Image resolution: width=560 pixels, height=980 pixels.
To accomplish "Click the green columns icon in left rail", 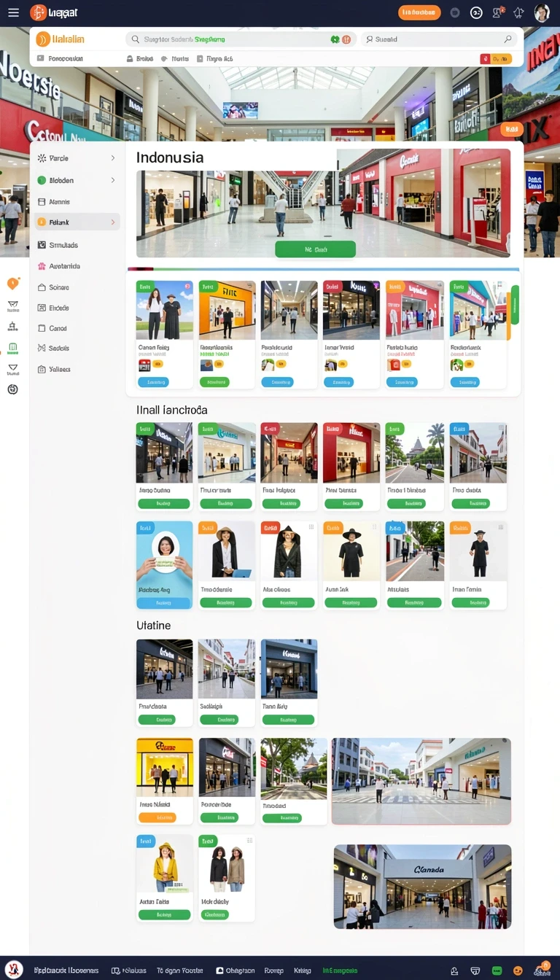I will (12, 349).
